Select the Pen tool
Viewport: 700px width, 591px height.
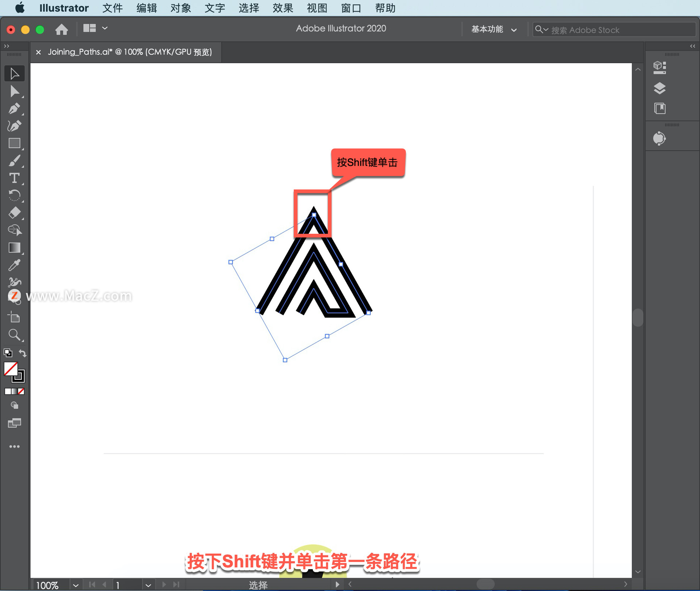(x=15, y=108)
